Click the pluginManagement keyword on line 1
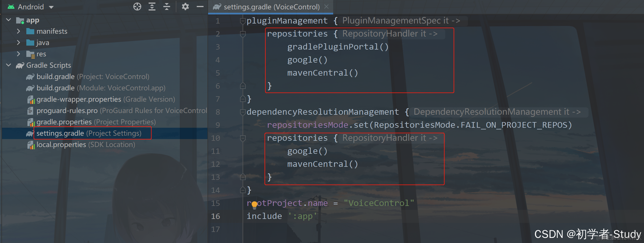This screenshot has width=644, height=243. (287, 21)
